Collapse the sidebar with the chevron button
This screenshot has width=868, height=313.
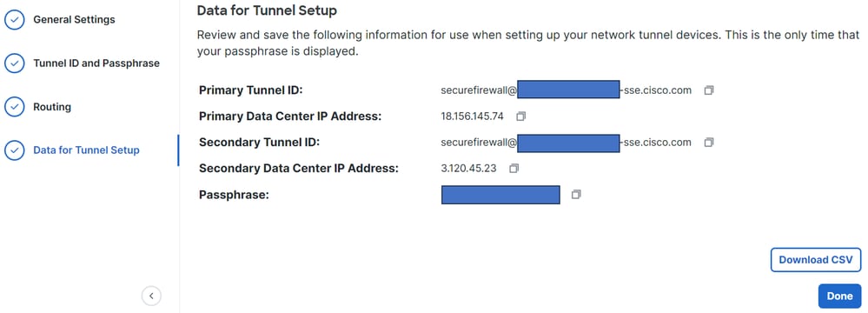click(151, 296)
